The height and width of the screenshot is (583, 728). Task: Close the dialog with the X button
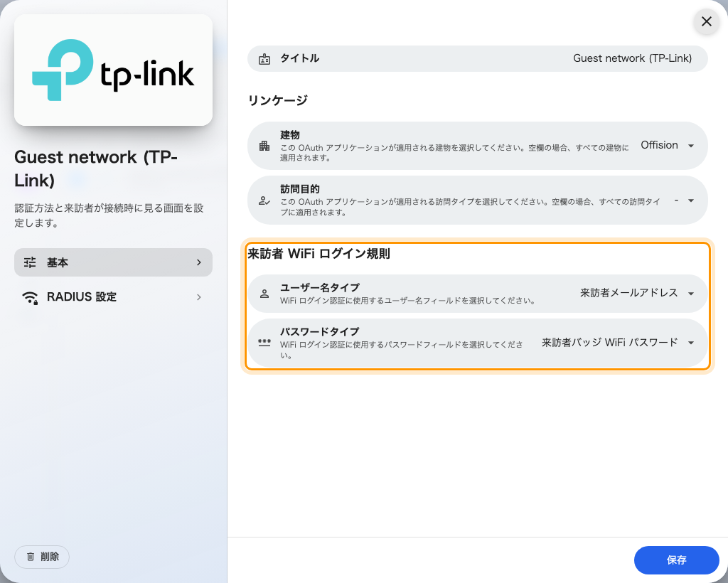706,21
